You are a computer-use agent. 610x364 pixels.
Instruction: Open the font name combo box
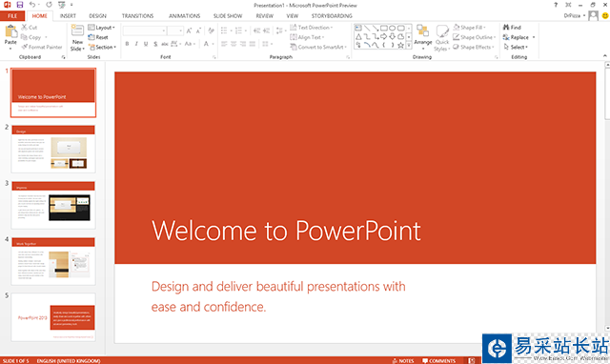[144, 30]
